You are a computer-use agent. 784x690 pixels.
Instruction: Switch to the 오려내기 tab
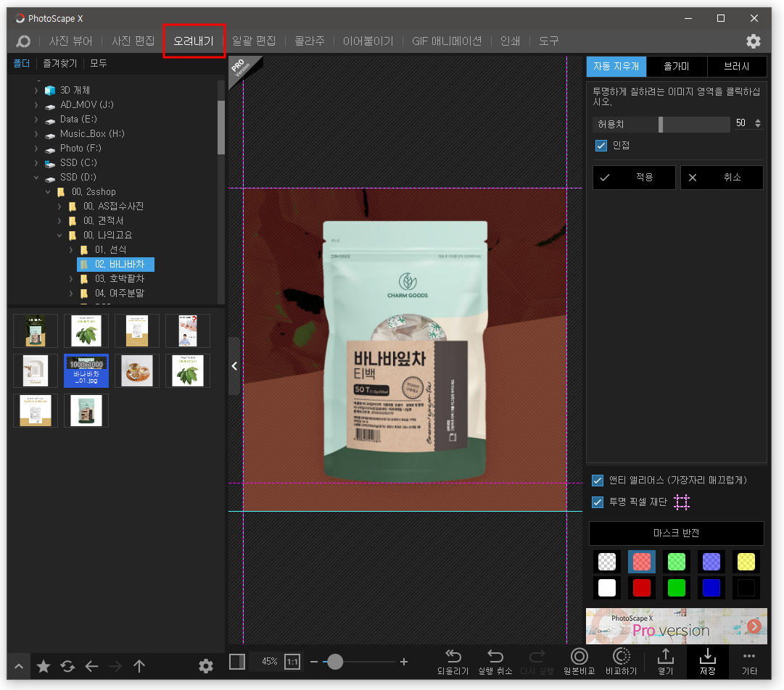194,41
